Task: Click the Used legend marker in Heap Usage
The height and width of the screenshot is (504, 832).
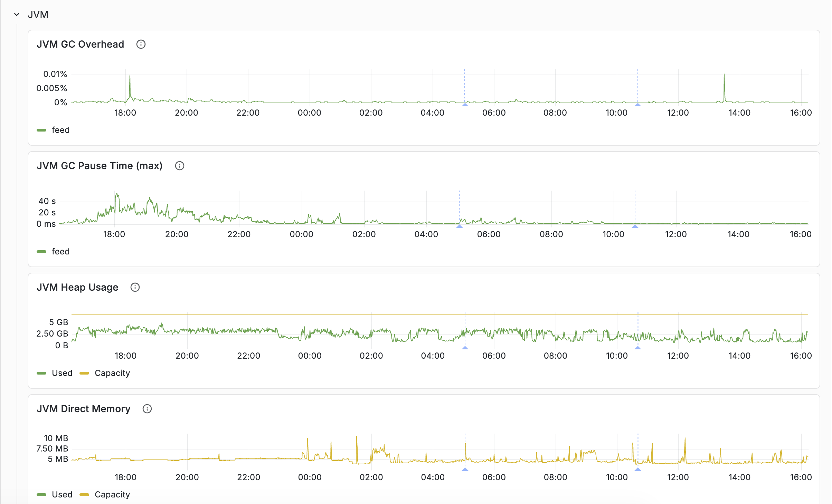Action: pos(41,373)
